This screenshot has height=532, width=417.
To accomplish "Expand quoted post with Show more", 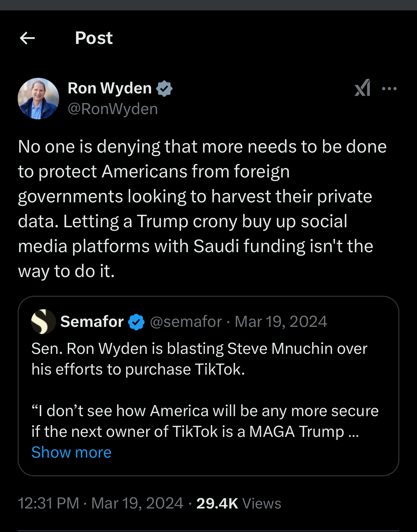I will (72, 452).
